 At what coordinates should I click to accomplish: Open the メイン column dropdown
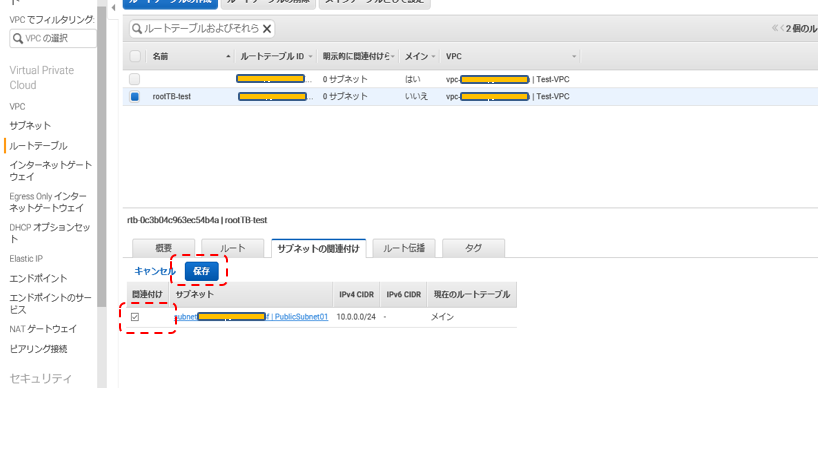433,56
